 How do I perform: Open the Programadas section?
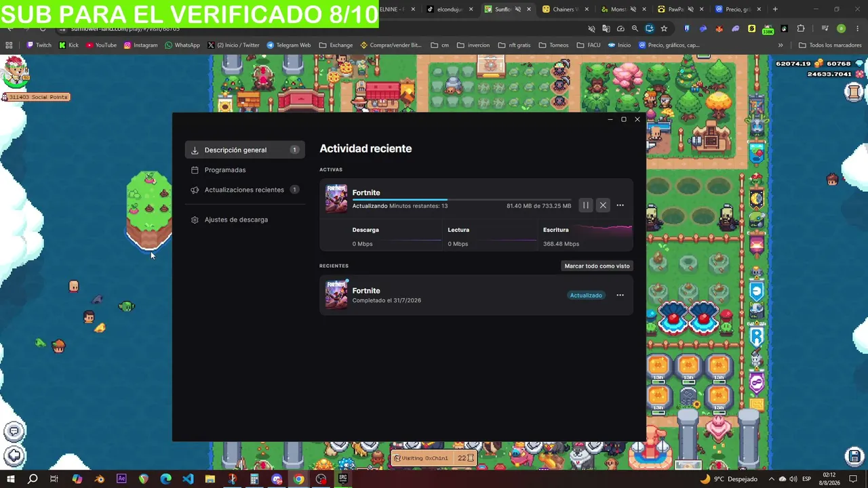click(x=245, y=170)
